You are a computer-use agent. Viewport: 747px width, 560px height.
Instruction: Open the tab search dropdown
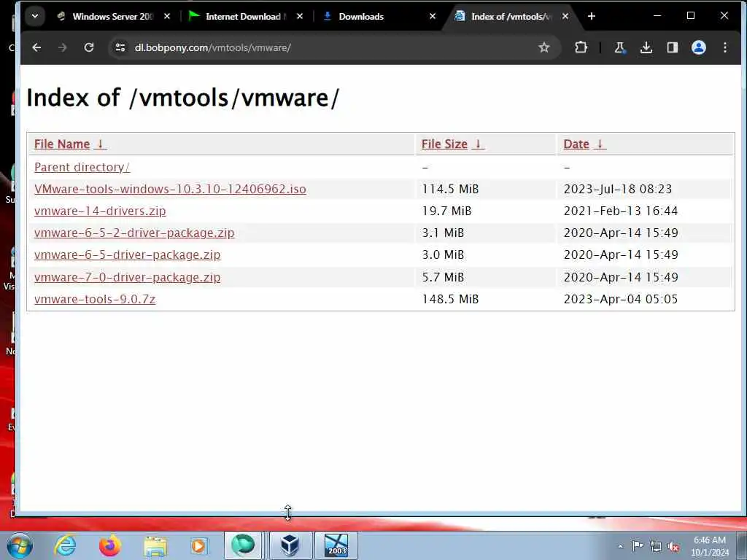click(x=35, y=16)
